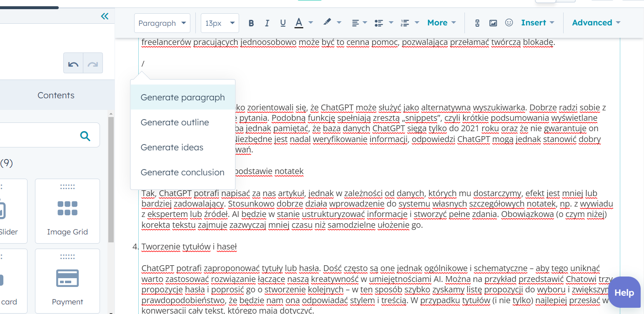Switch to the Contents tab
This screenshot has height=314, width=644.
coord(56,95)
